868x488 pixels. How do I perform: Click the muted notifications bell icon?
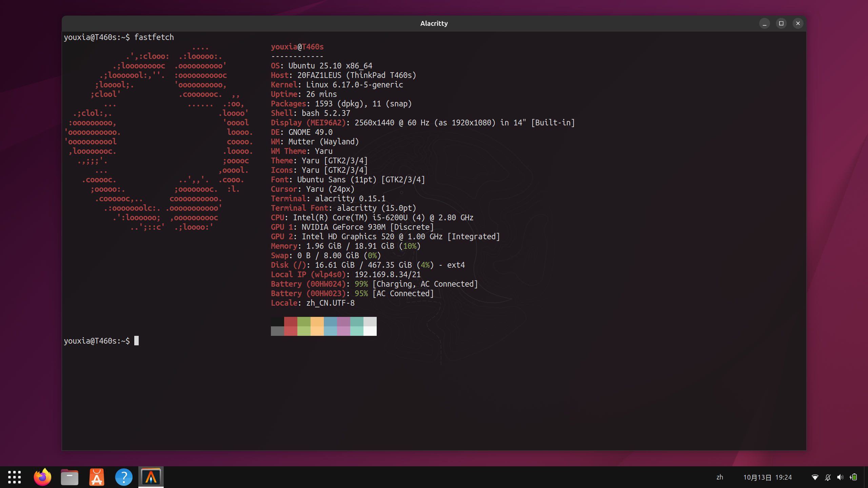828,477
